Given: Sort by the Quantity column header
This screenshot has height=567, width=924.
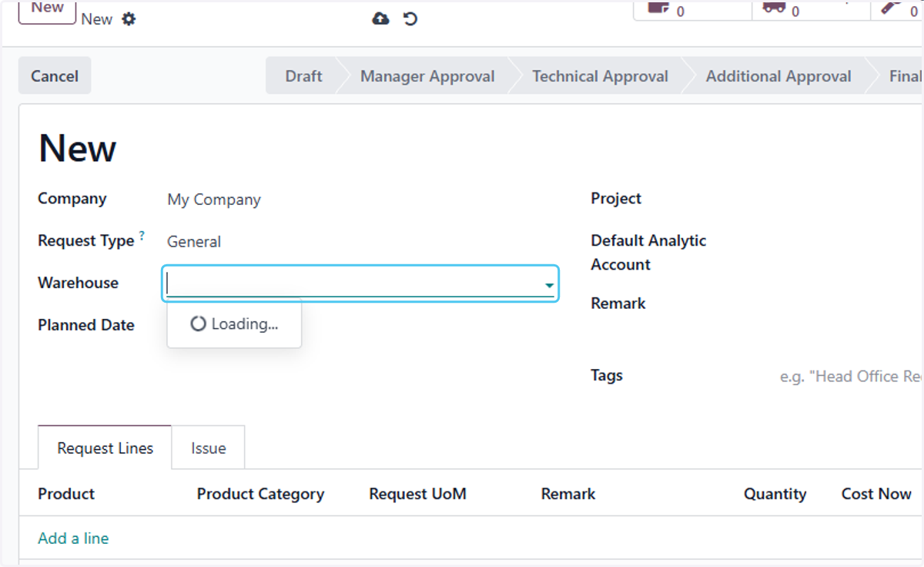Looking at the screenshot, I should (x=775, y=494).
